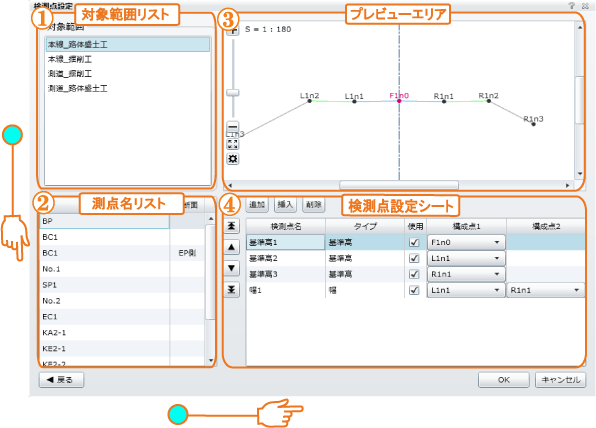Select the R1n1 point in preview

click(444, 101)
